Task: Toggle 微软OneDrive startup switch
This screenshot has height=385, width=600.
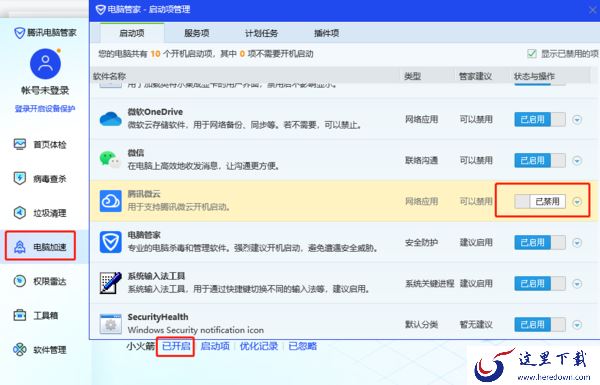Action: coord(540,119)
